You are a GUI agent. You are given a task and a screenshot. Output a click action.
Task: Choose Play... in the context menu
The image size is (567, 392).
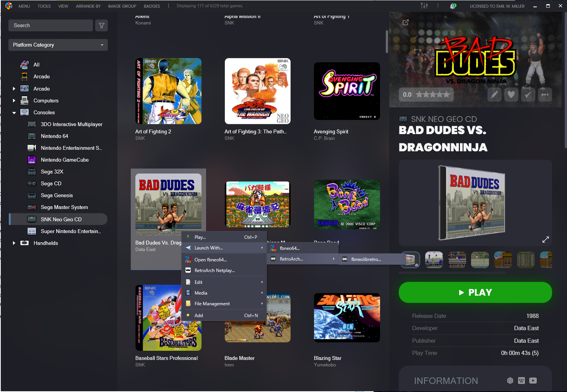[x=224, y=237]
